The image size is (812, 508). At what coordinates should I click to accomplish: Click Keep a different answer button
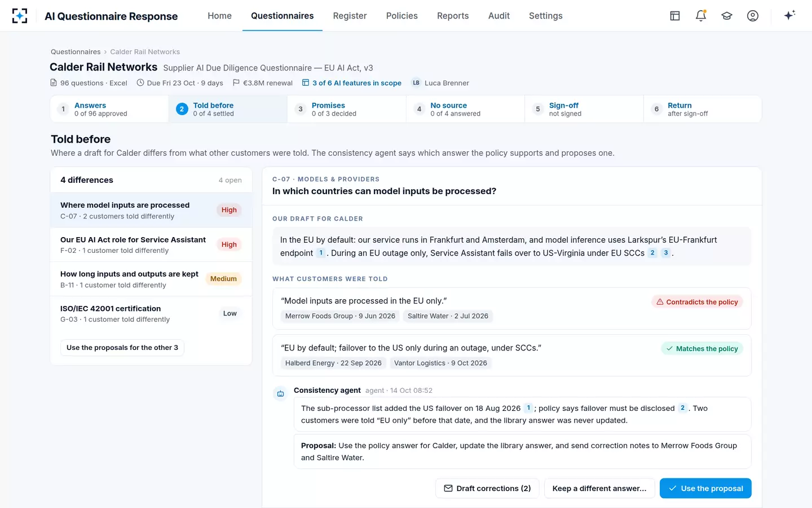pos(599,488)
